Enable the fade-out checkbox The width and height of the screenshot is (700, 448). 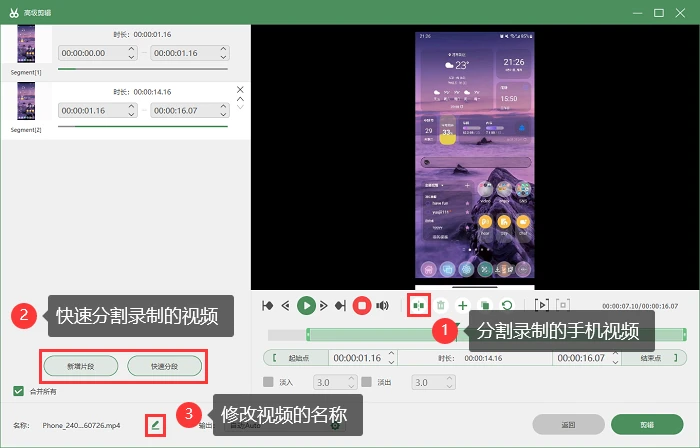point(367,382)
